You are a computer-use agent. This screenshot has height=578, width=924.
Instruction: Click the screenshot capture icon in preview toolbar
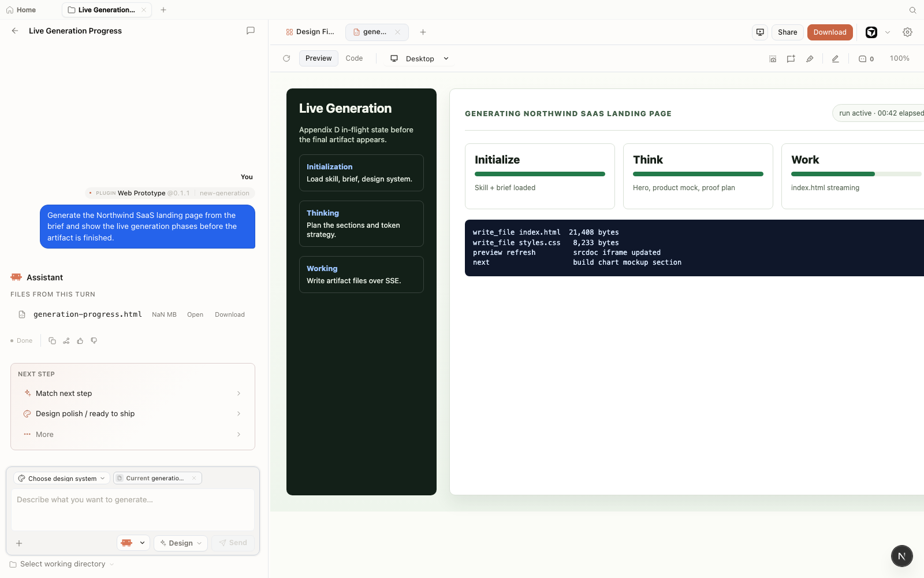[773, 59]
